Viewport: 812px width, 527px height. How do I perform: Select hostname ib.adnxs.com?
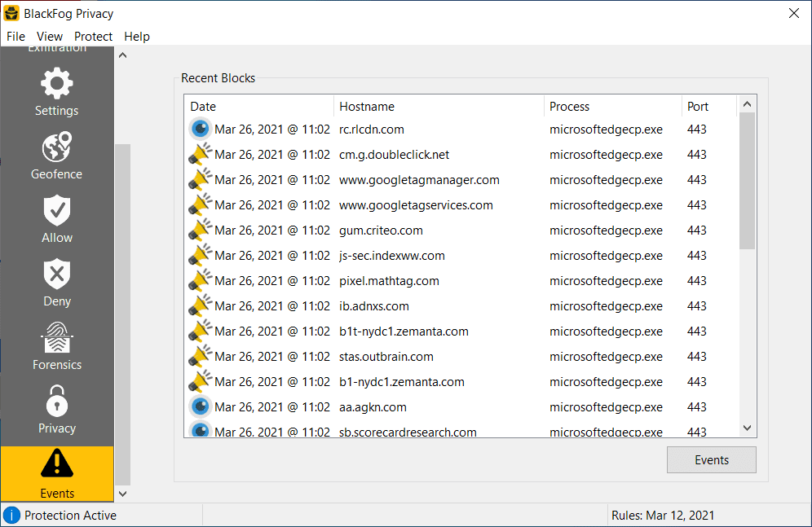click(374, 306)
